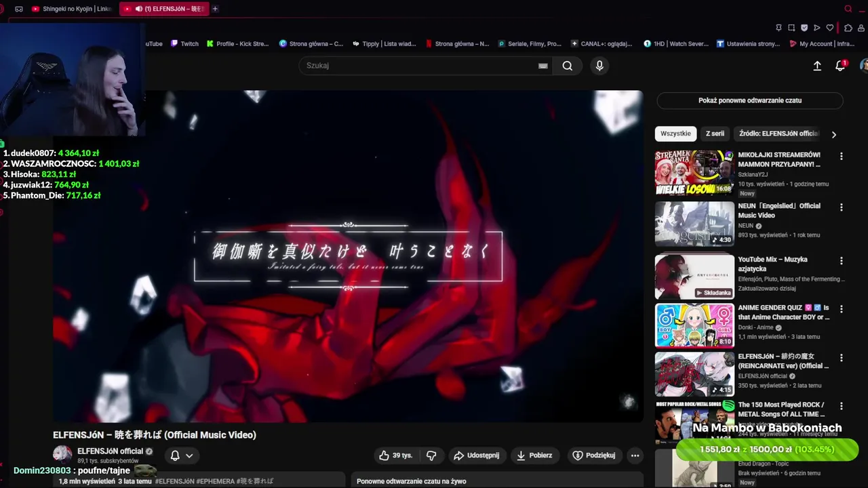The width and height of the screenshot is (868, 488).
Task: Open options menu for YouTube Mix Muzyka azjatycka
Action: pyautogui.click(x=842, y=260)
